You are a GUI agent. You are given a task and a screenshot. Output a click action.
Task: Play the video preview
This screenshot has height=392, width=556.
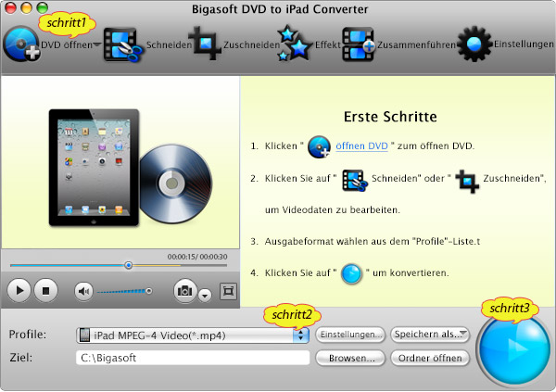tap(19, 291)
